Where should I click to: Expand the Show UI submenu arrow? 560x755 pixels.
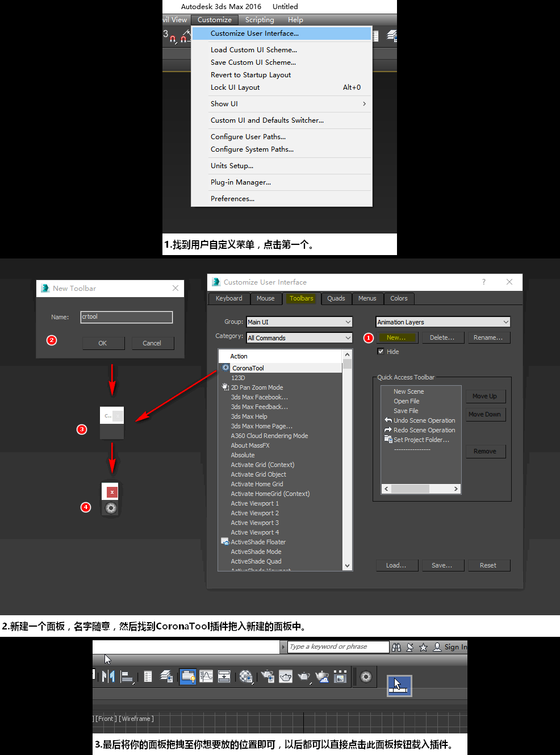tap(364, 104)
